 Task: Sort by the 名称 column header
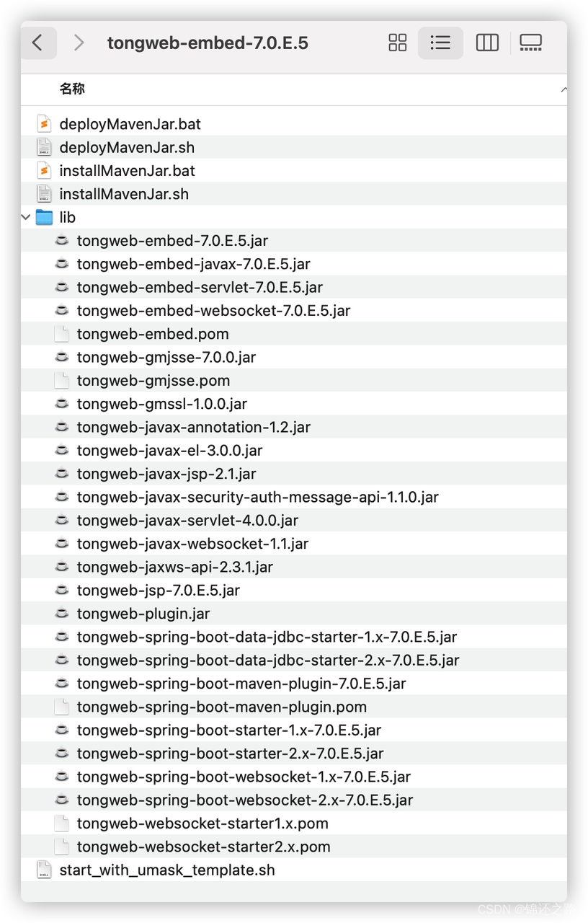(x=72, y=89)
